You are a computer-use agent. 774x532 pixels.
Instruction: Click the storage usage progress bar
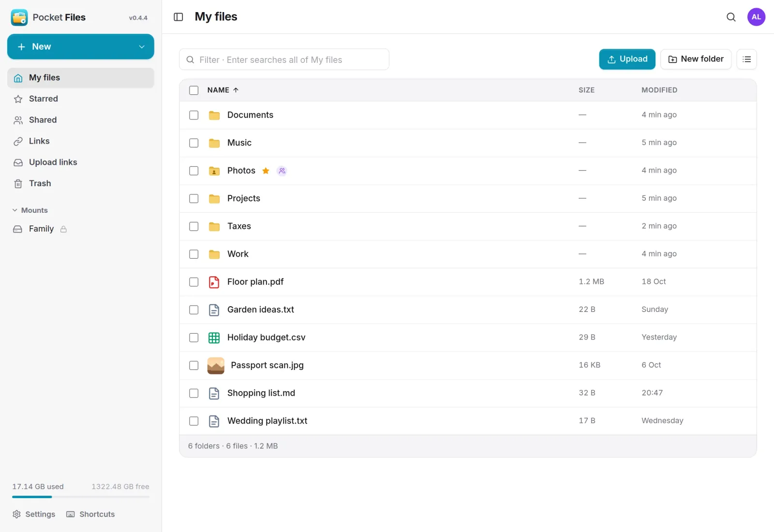tap(81, 497)
